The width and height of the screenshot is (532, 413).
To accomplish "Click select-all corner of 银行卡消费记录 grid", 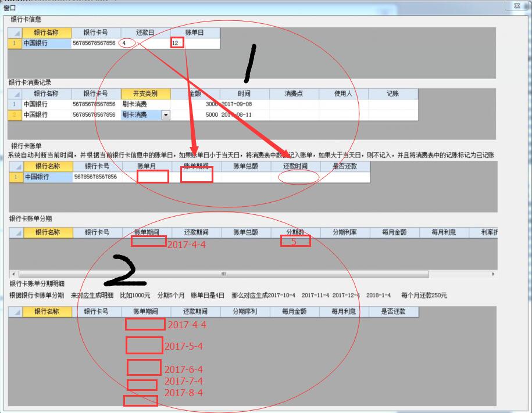I will (x=15, y=94).
